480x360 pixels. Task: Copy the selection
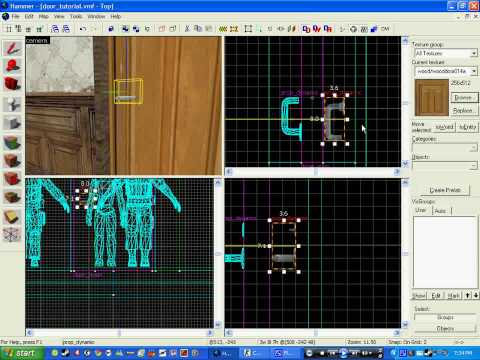coord(198,29)
